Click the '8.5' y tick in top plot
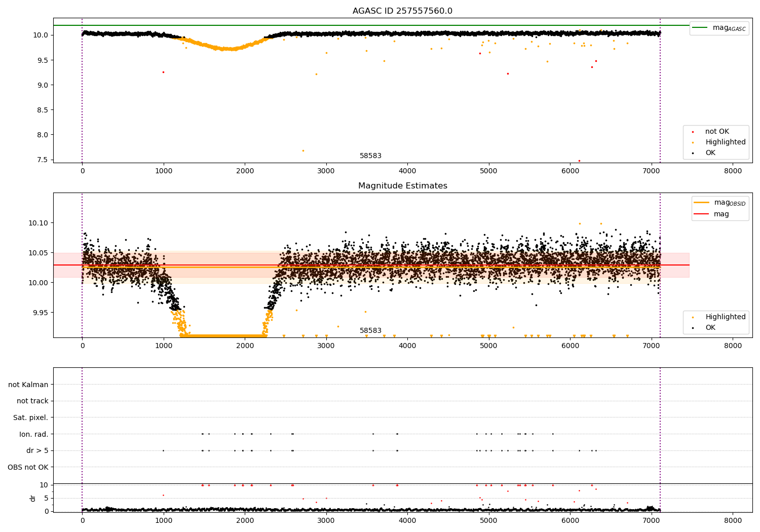760x532 pixels. click(x=42, y=109)
